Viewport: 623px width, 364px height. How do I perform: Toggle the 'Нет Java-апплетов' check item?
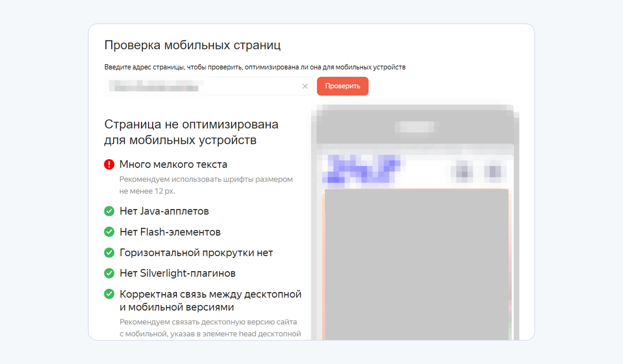tap(164, 211)
